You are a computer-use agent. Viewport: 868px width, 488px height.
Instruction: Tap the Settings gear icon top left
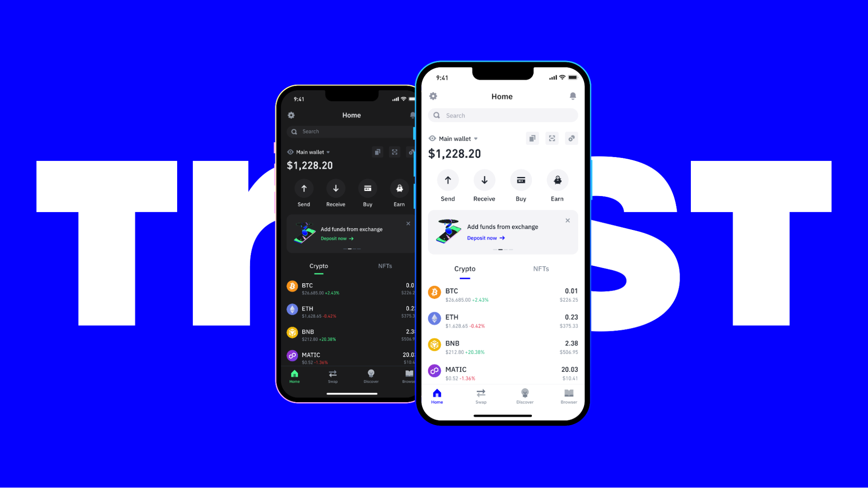pyautogui.click(x=433, y=96)
